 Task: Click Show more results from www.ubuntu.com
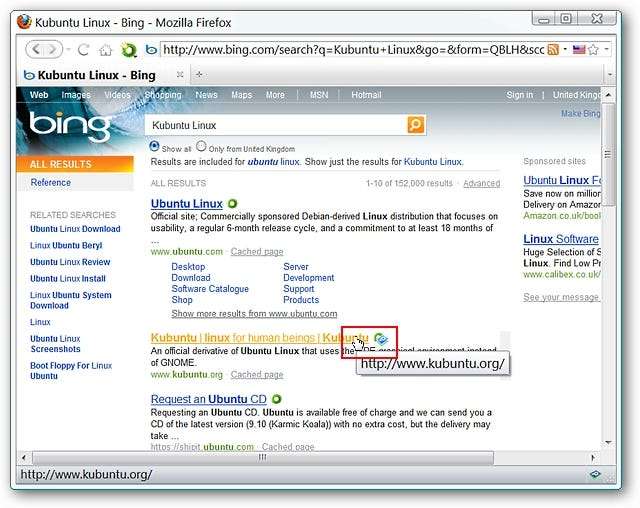(x=254, y=313)
